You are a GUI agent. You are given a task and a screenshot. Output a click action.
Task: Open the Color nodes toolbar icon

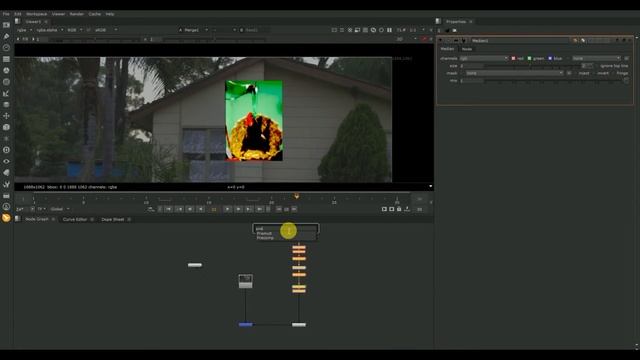pos(6,71)
